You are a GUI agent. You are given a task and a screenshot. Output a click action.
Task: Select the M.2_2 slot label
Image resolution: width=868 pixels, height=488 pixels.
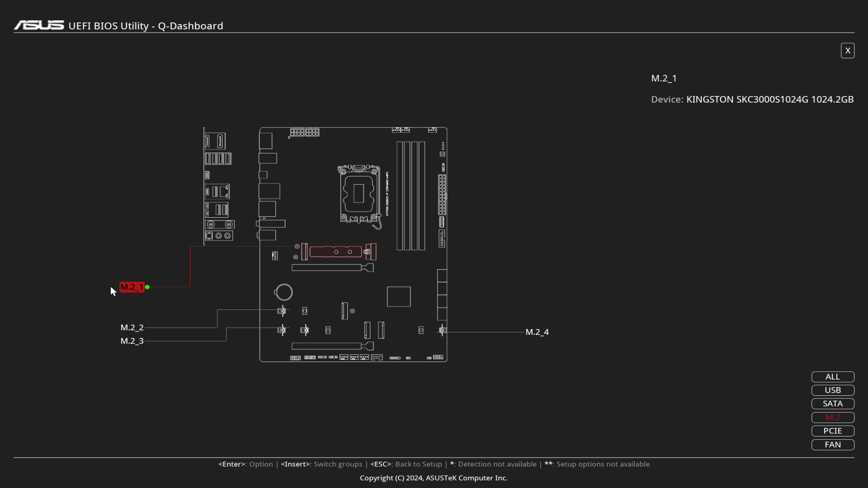pyautogui.click(x=132, y=328)
